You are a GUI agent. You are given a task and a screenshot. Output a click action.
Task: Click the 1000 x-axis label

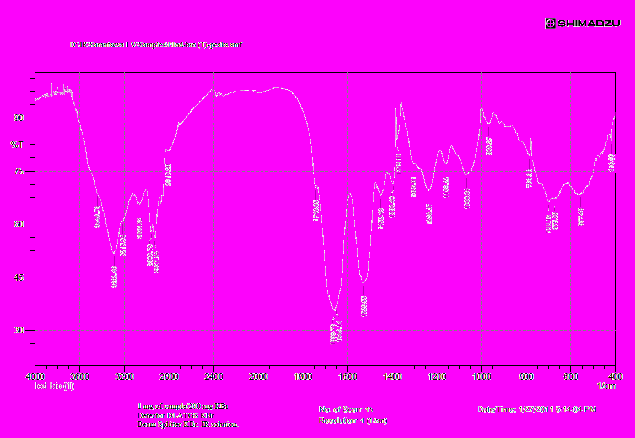click(x=481, y=377)
